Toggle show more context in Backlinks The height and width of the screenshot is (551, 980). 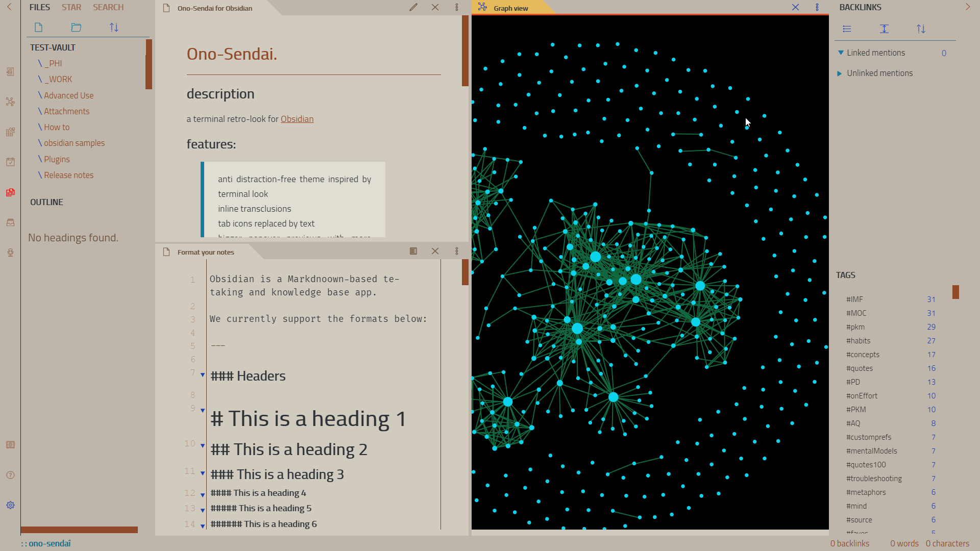(884, 29)
